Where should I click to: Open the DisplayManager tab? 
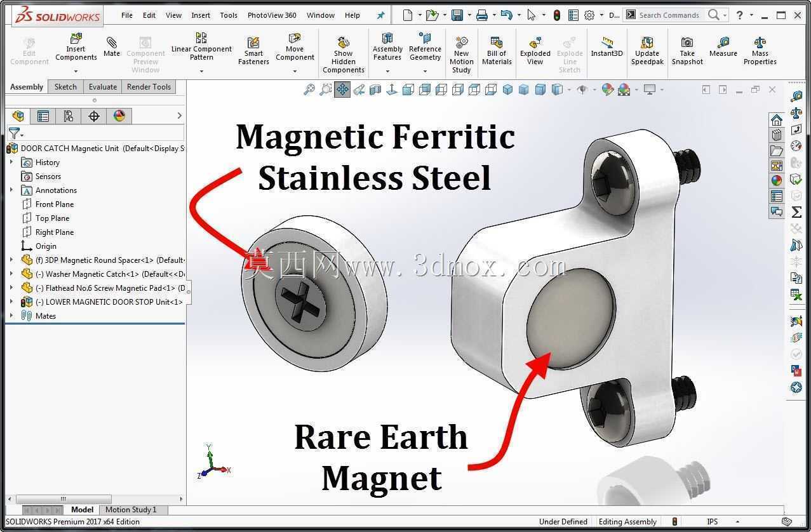(119, 116)
